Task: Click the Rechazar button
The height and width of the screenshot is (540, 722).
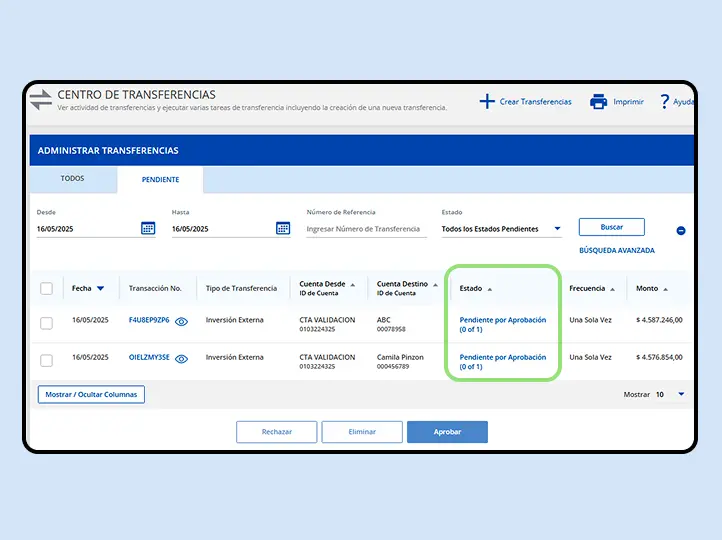Action: click(277, 432)
